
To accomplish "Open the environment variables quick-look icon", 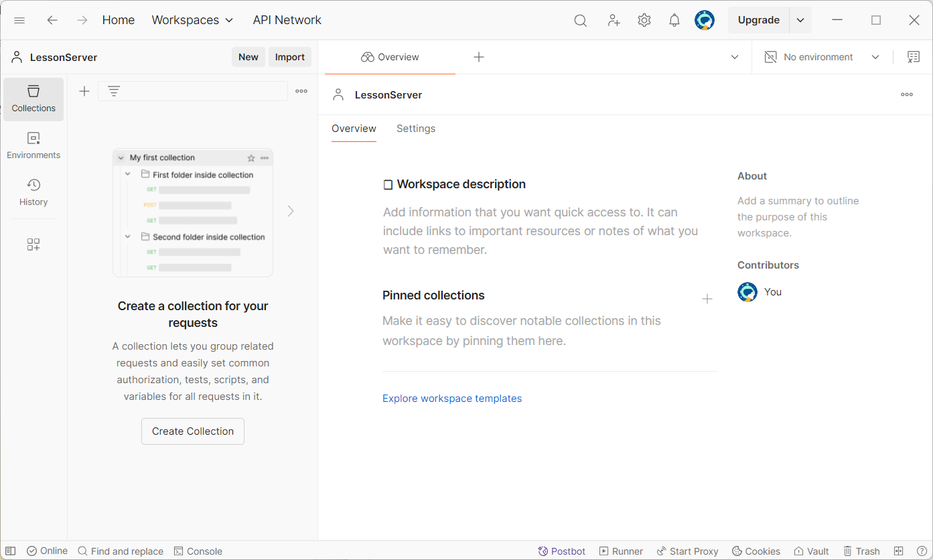I will (x=914, y=57).
